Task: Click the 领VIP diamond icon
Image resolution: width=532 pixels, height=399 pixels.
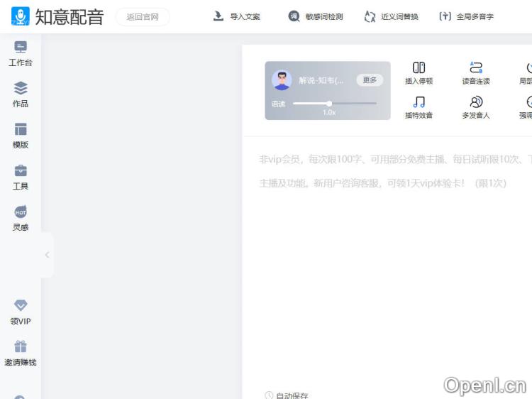Action: tap(21, 306)
